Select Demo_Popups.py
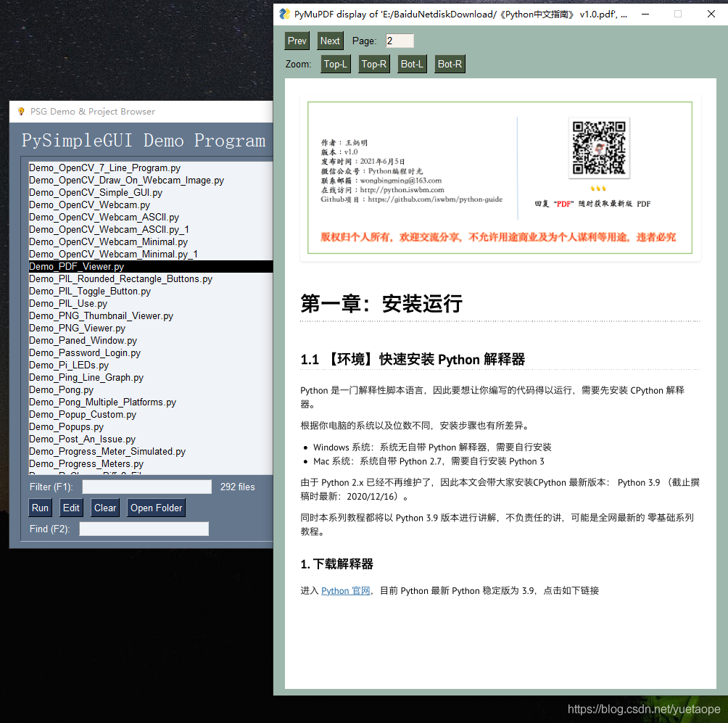 pos(151,426)
